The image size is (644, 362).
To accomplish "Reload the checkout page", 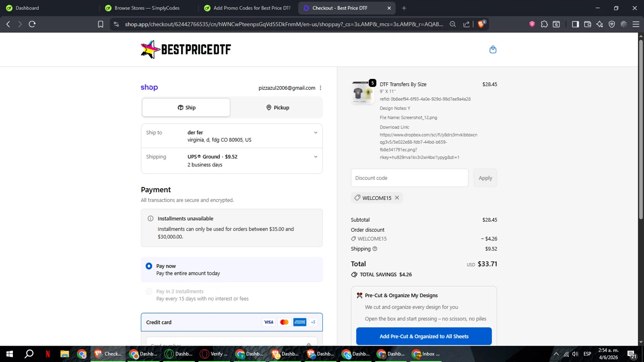I will pos(32,24).
